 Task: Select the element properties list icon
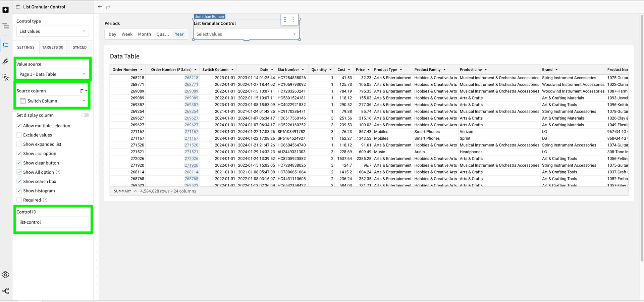[x=5, y=45]
